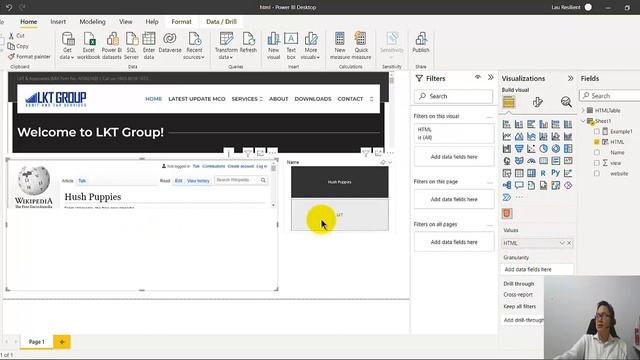Image resolution: width=640 pixels, height=360 pixels.
Task: Toggle the Filters pane eye icon
Action: tap(478, 78)
